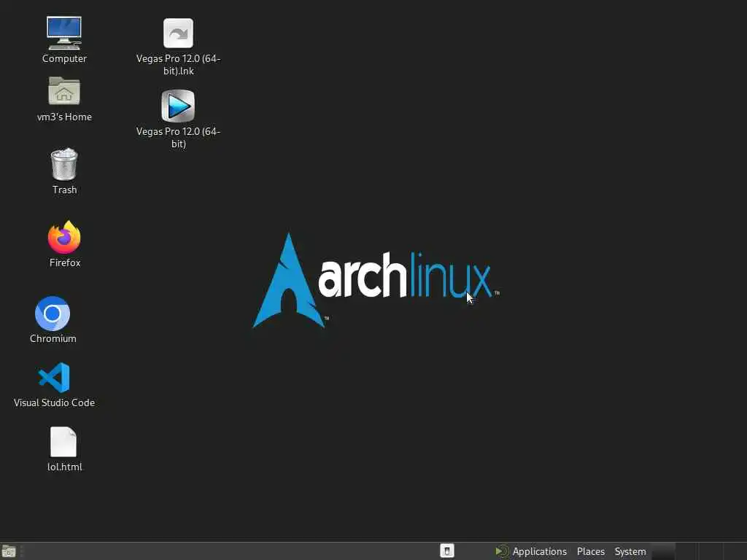The height and width of the screenshot is (560, 747).
Task: Open the Places menu
Action: coord(591,551)
